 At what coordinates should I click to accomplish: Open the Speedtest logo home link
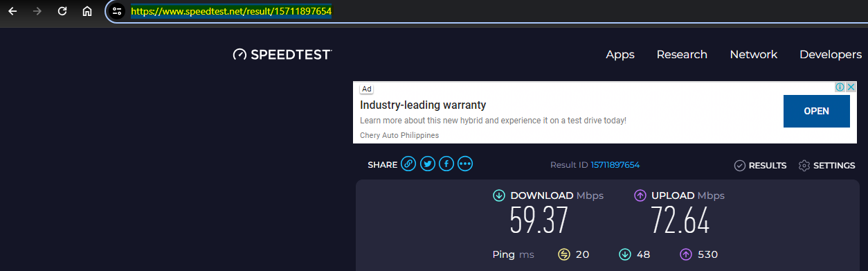click(x=282, y=54)
